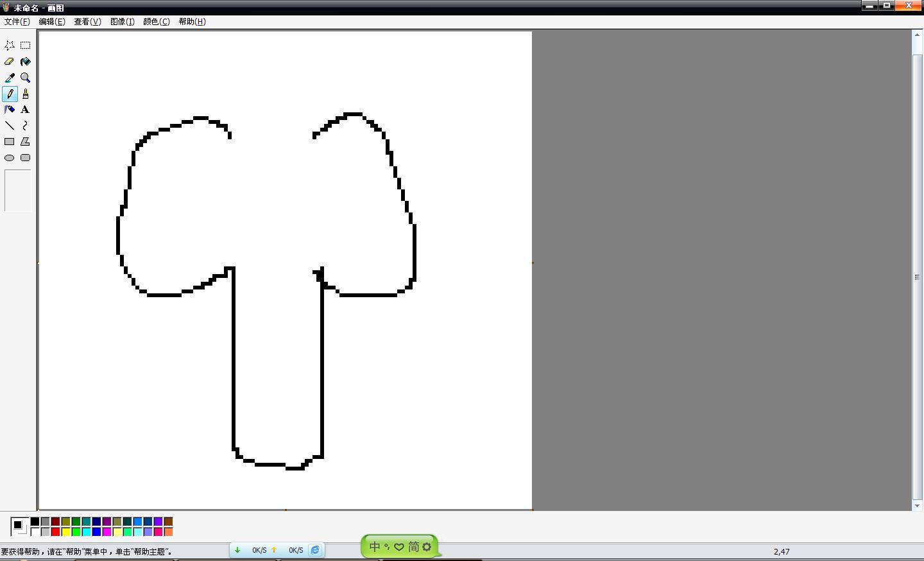Choose the cyan color swatch
This screenshot has height=561, width=924.
point(87,532)
